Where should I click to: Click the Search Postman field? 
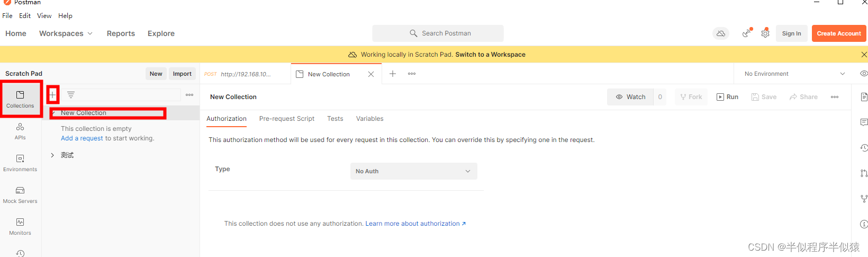click(x=438, y=33)
